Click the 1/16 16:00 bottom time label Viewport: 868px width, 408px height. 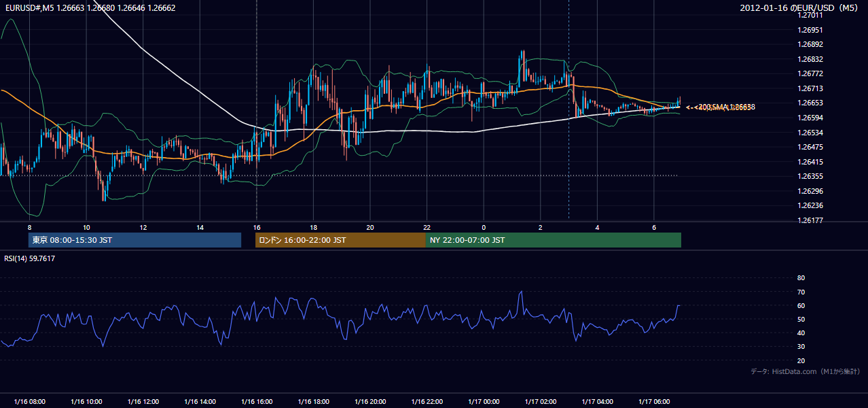pos(257,402)
